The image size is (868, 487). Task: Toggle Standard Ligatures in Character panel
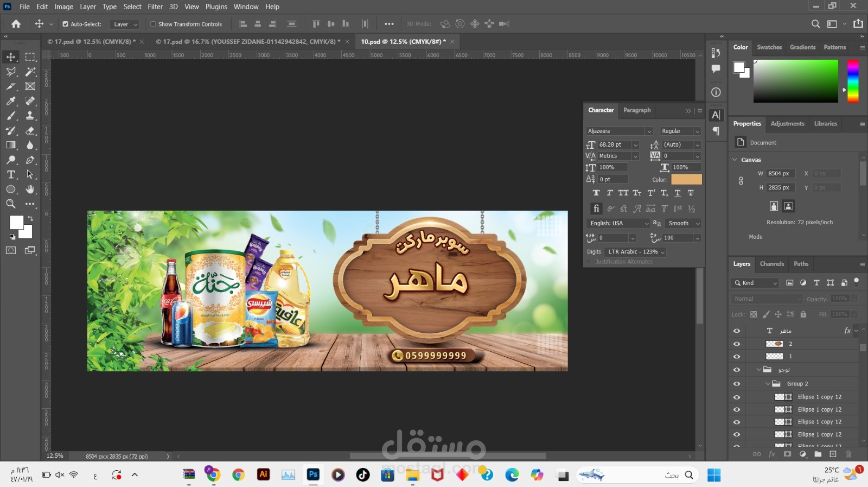click(596, 208)
